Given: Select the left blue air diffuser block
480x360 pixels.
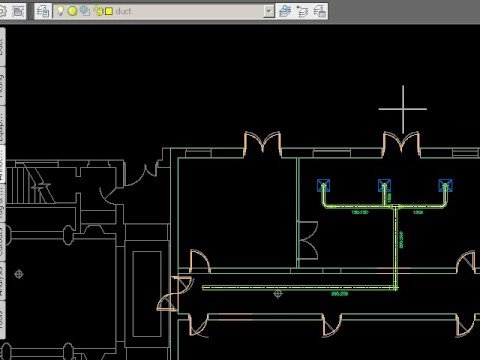Looking at the screenshot, I should coord(323,185).
